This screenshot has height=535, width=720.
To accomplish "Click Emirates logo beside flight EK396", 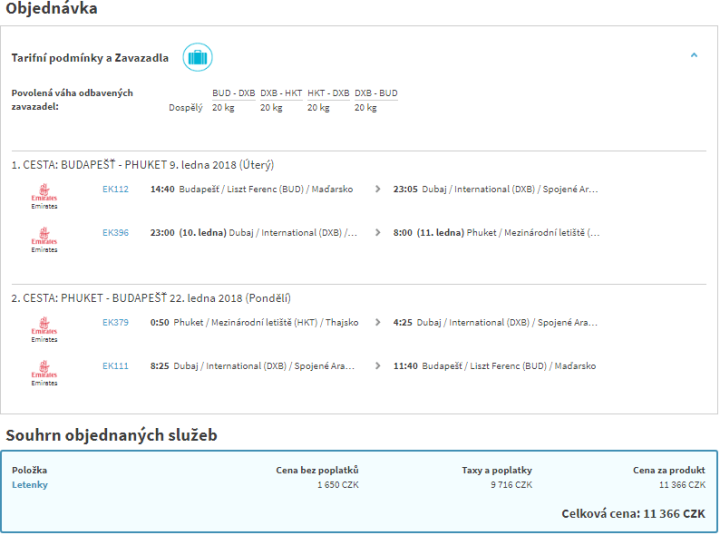I will pyautogui.click(x=44, y=239).
